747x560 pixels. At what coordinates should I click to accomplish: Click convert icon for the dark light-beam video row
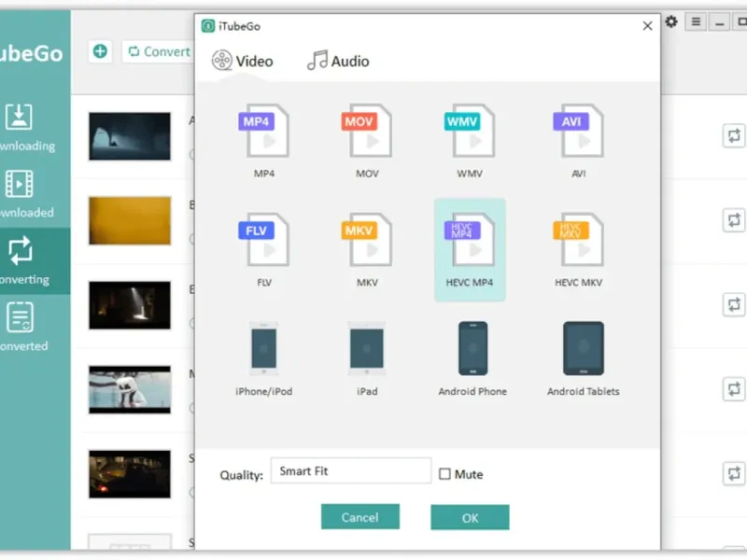click(734, 305)
